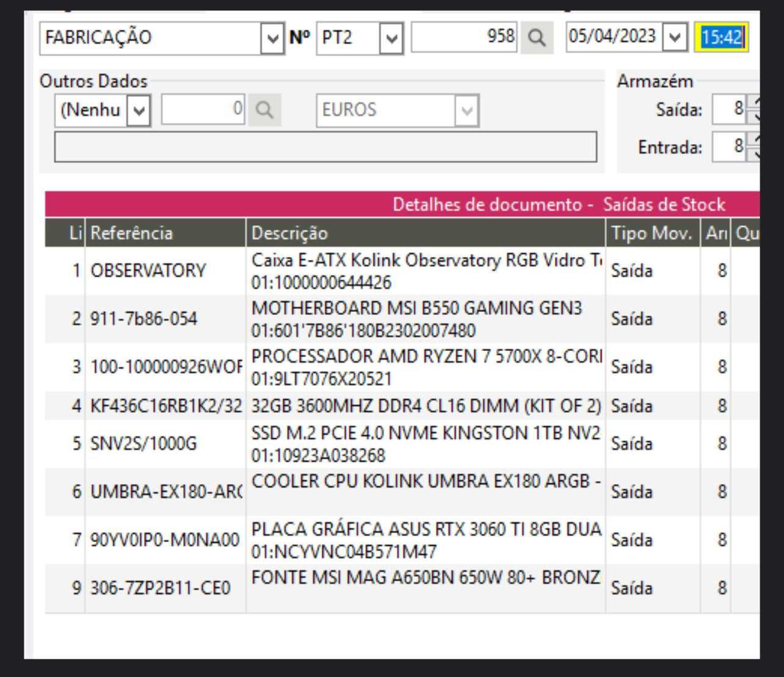
Task: Select the 100-100000926WOF reference cell
Action: click(x=165, y=367)
